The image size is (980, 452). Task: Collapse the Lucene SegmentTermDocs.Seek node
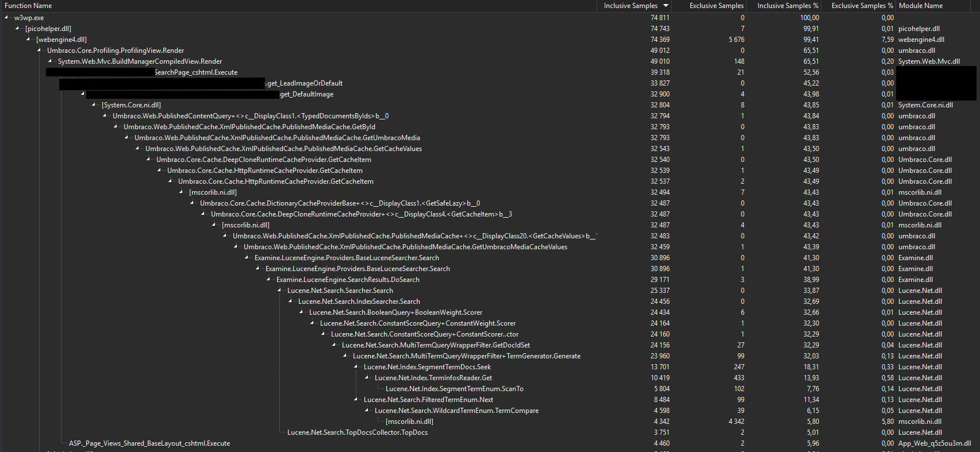[x=356, y=367]
